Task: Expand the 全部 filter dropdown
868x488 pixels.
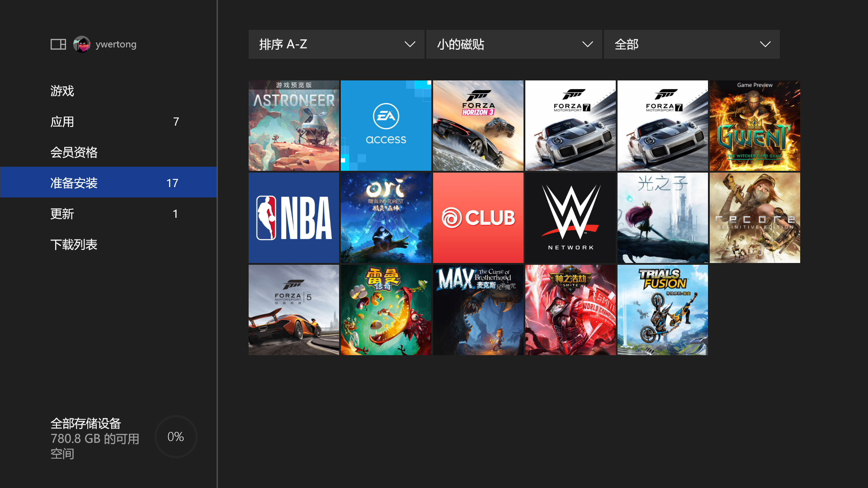Action: 691,44
